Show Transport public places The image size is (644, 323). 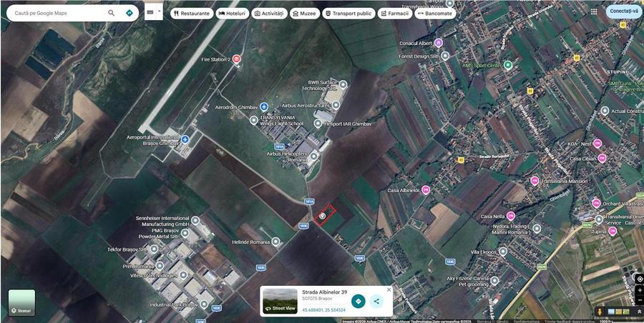tap(348, 14)
